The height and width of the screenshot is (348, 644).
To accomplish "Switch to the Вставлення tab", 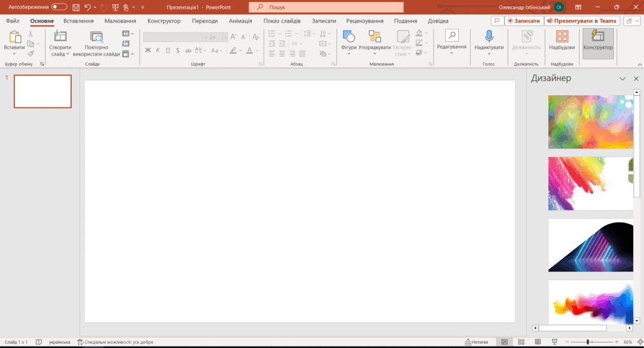I will click(x=79, y=21).
